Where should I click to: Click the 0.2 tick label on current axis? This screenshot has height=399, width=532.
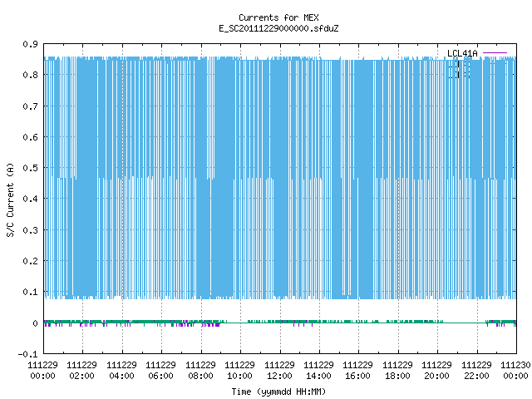[30, 261]
